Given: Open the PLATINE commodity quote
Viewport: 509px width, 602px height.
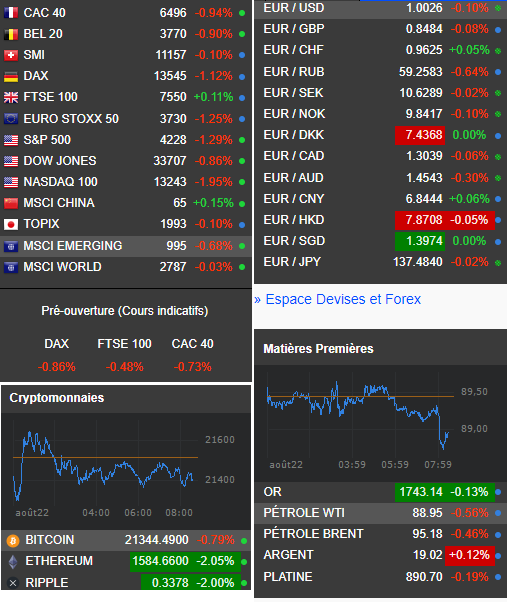Looking at the screenshot, I should point(288,577).
